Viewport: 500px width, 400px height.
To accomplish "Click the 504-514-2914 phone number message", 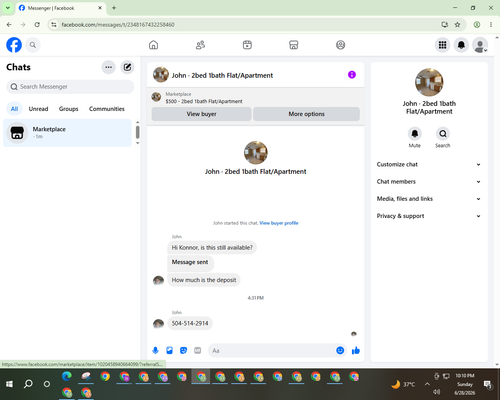I will 190,323.
